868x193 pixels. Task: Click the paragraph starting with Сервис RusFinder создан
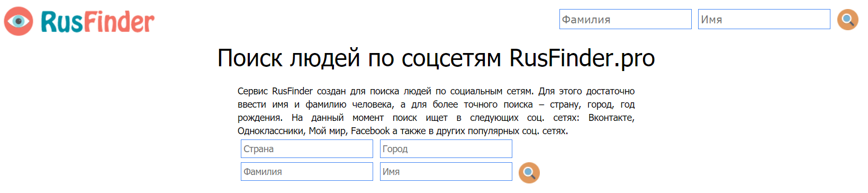(x=436, y=111)
